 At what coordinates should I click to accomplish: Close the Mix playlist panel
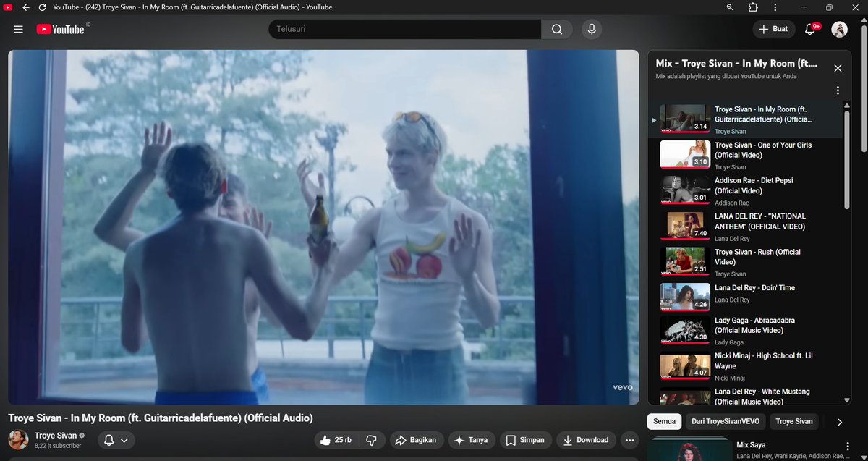[x=838, y=68]
